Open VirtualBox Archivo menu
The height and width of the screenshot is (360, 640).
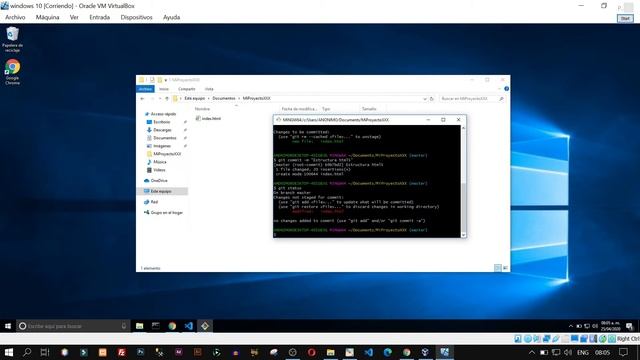15,17
